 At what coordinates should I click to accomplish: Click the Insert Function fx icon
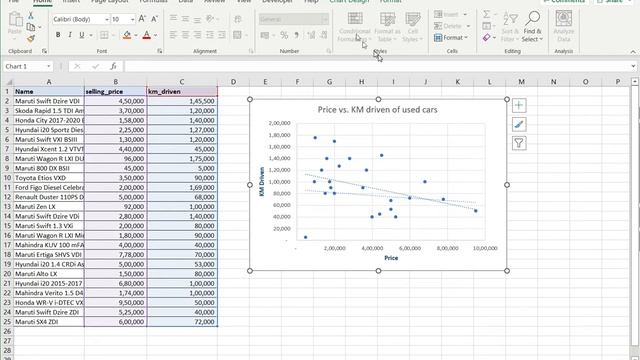[x=113, y=66]
